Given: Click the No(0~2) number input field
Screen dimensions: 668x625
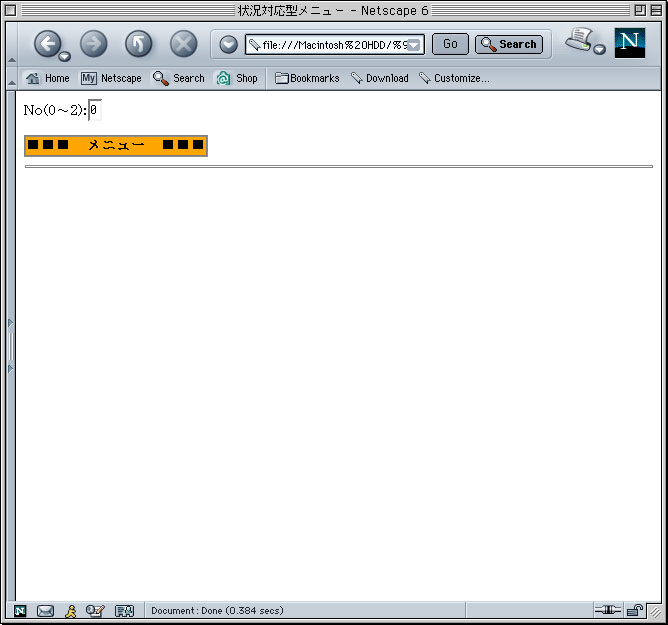Looking at the screenshot, I should click(95, 110).
